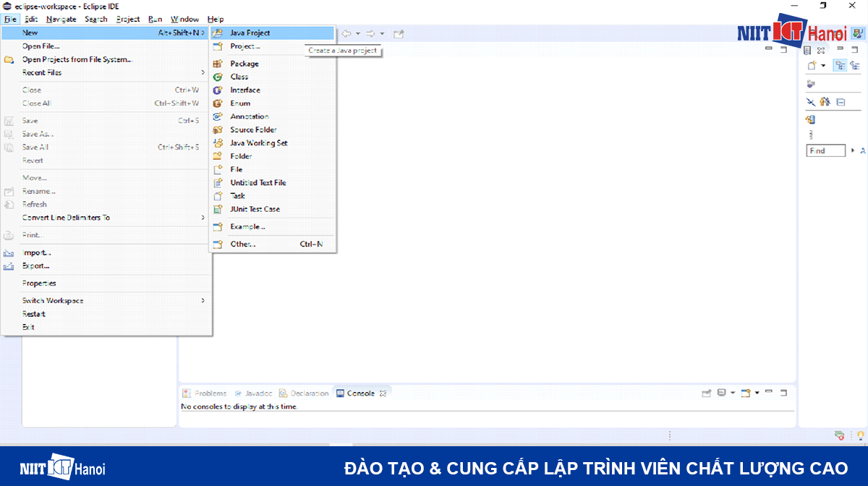This screenshot has width=868, height=486.
Task: Click the Forward navigation arrow
Action: (370, 33)
